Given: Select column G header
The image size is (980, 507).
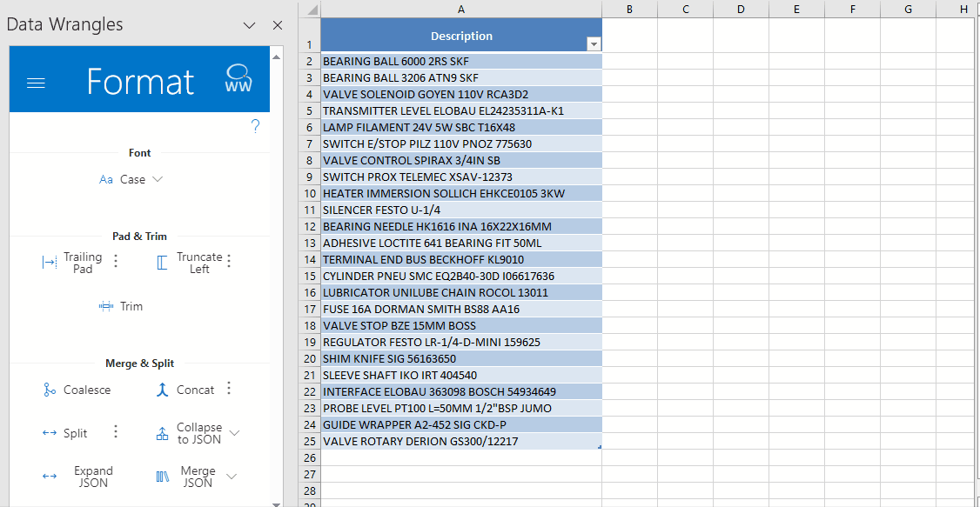Looking at the screenshot, I should click(x=908, y=10).
